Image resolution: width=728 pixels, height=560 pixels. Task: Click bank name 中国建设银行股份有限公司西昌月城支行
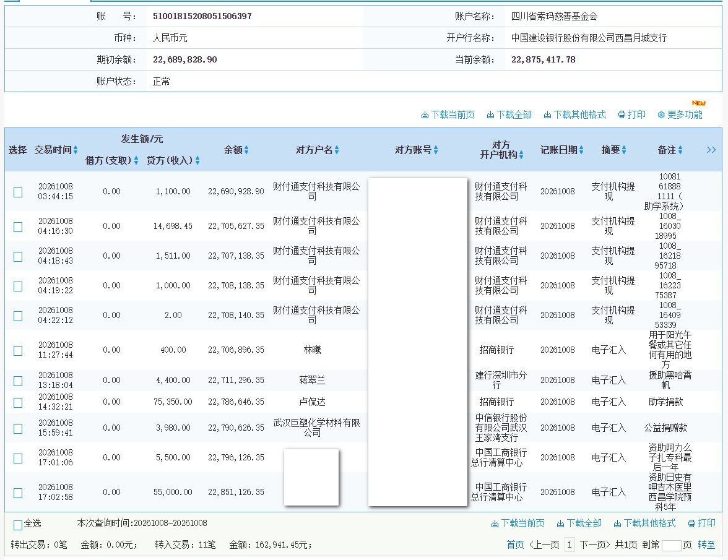(589, 38)
